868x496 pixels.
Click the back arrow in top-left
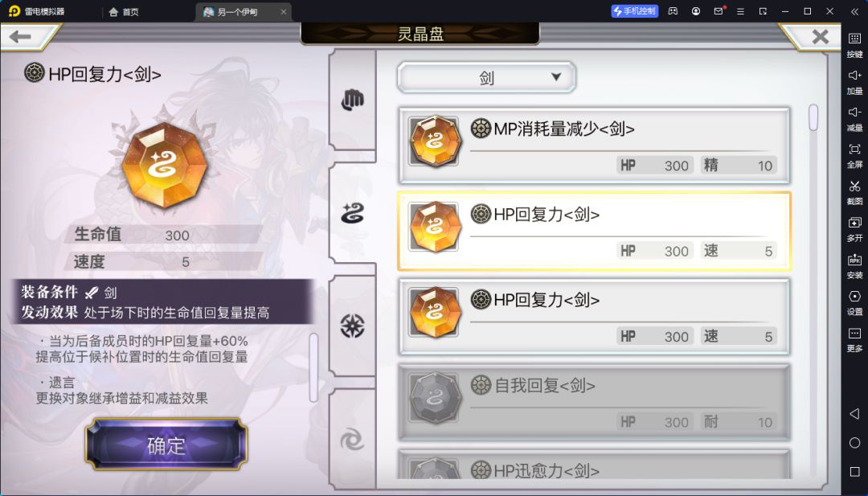pyautogui.click(x=20, y=36)
